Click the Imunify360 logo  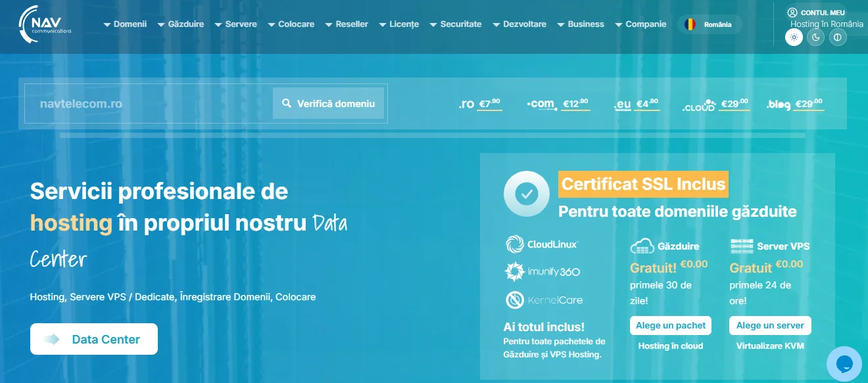tap(542, 271)
